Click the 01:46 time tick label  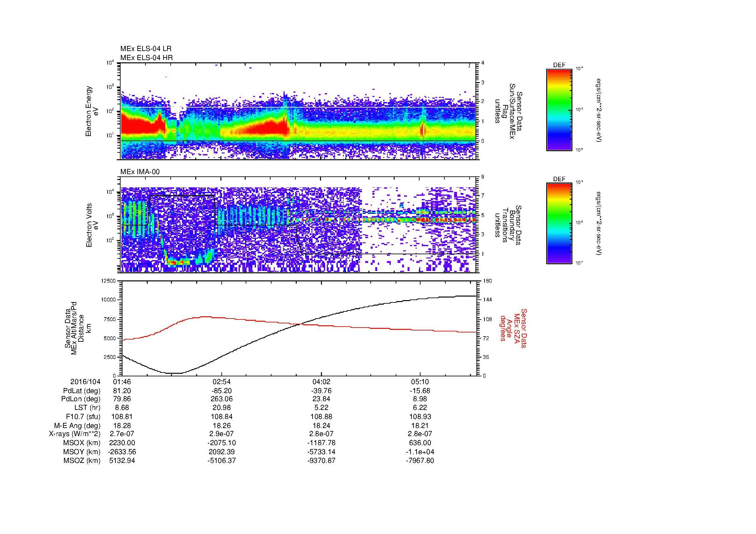pyautogui.click(x=122, y=382)
